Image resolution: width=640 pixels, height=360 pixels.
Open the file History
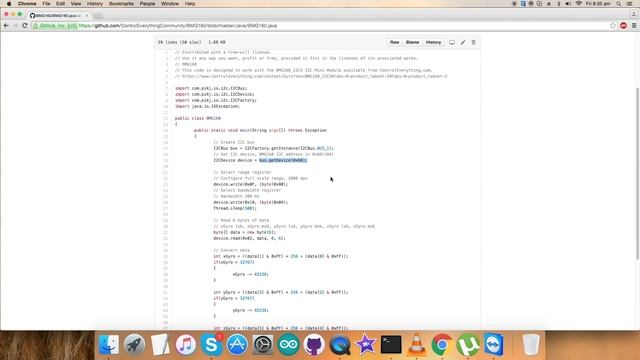433,42
